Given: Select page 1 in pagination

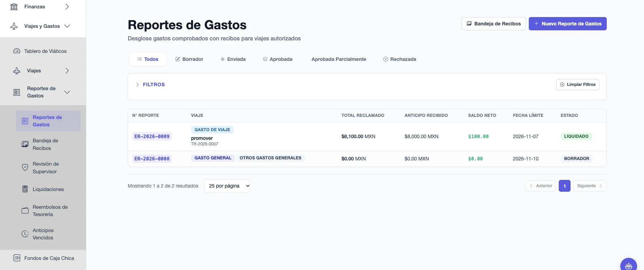Looking at the screenshot, I should pos(565,186).
